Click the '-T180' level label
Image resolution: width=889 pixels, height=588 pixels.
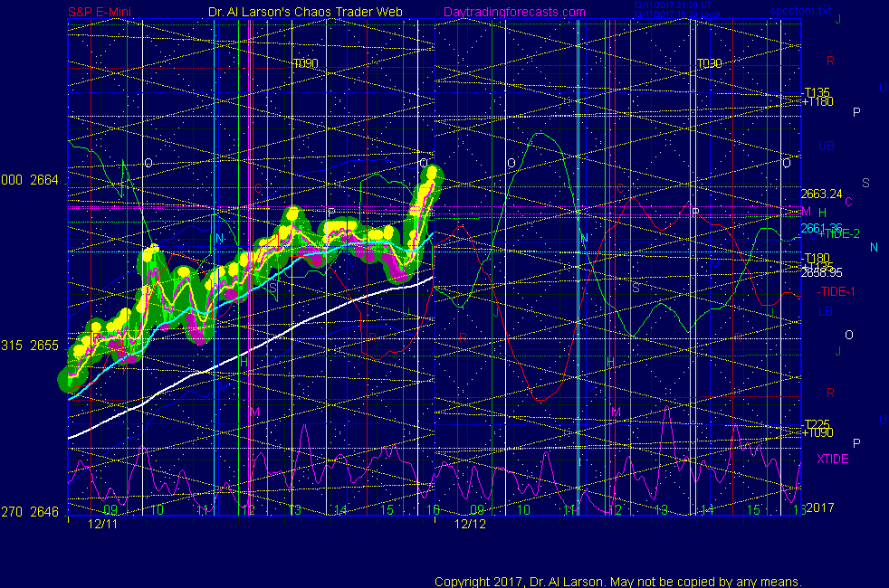click(x=816, y=259)
